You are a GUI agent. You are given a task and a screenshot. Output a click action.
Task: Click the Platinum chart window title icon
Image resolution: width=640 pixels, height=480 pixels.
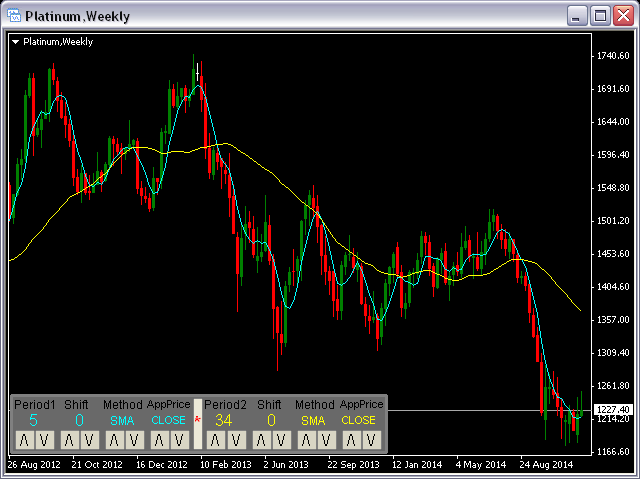click(x=13, y=16)
